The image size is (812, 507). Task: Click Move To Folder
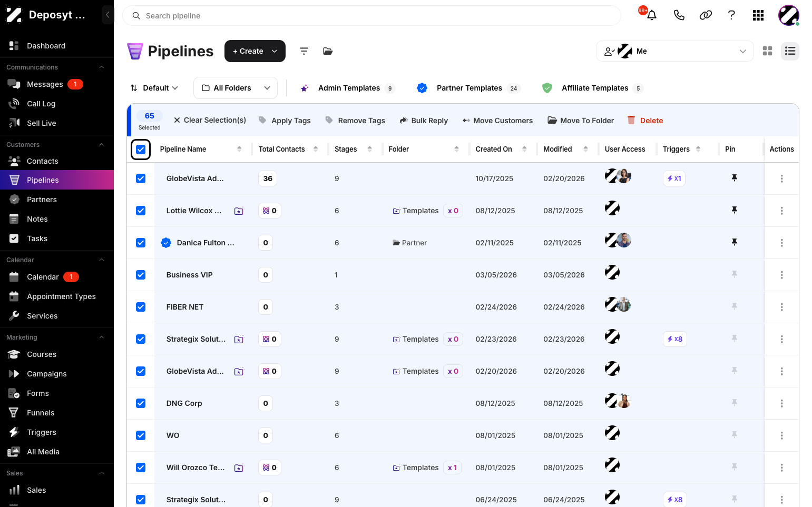581,120
